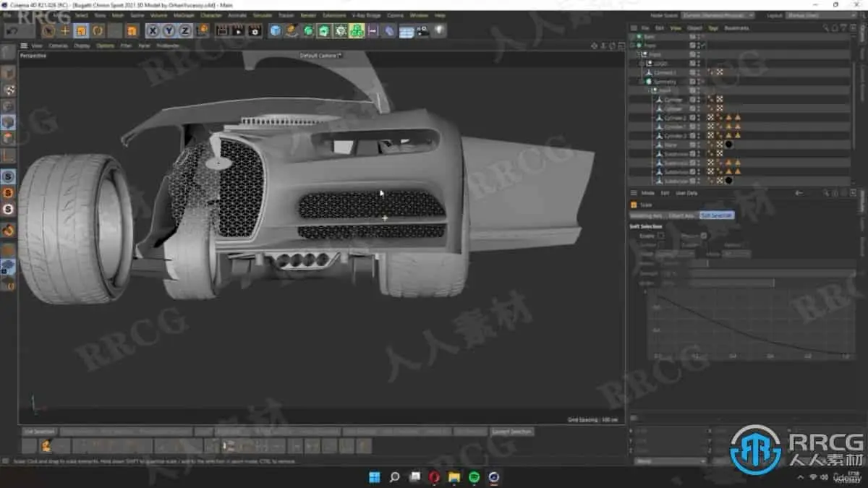
Task: Activate the Rotate tool
Action: (x=98, y=31)
